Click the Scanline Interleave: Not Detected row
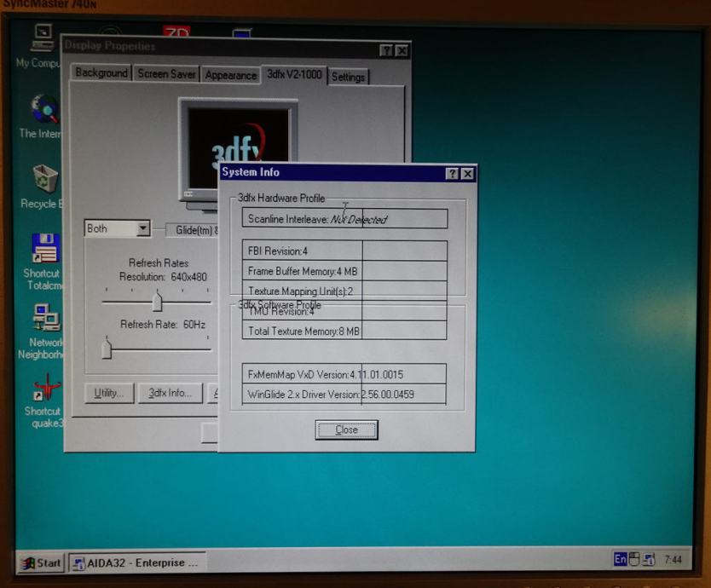The width and height of the screenshot is (711, 588). (344, 218)
